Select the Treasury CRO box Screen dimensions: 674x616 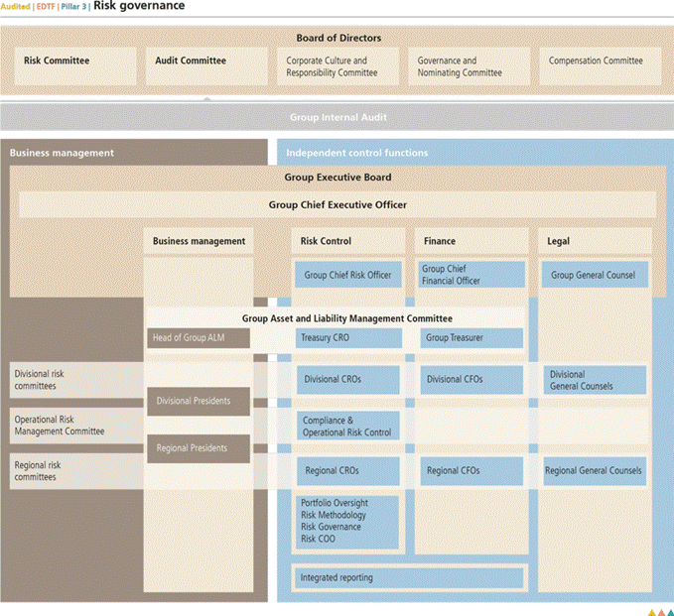point(347,338)
